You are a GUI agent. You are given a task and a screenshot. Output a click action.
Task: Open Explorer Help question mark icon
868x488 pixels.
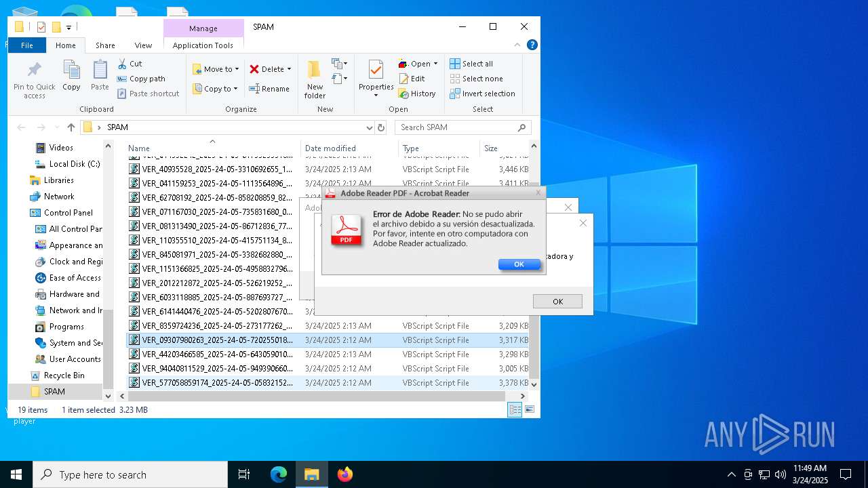tap(532, 45)
